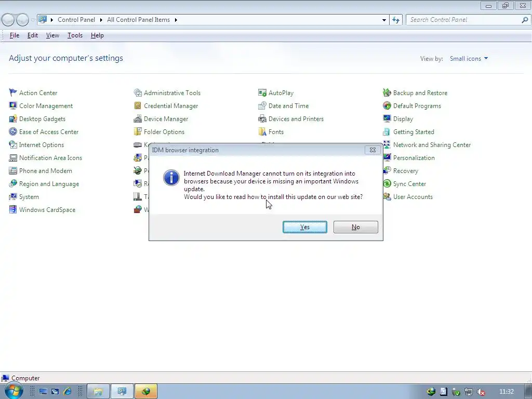Close the IDM browser integration dialog
Screen dimensions: 532x399
coord(373,150)
